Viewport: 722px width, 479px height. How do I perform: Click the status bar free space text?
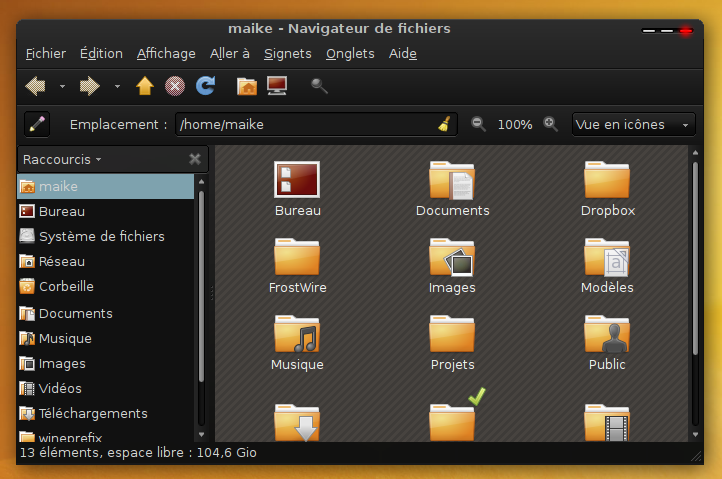pos(138,453)
